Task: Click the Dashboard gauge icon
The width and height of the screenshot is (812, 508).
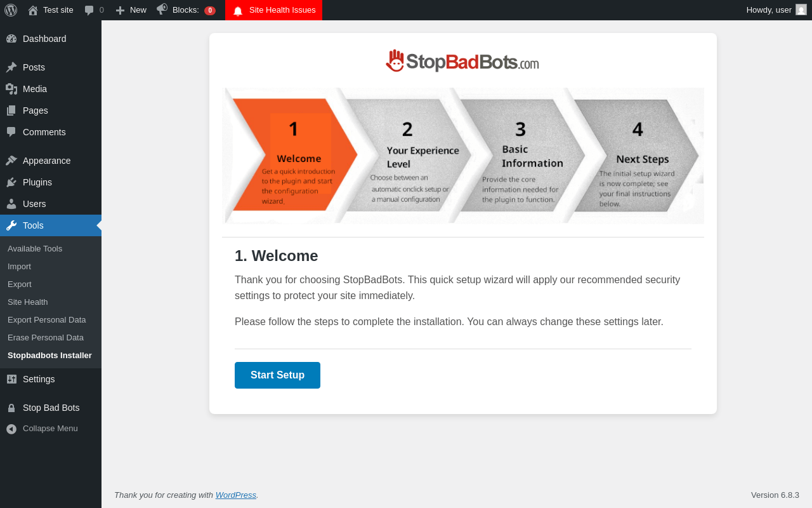Action: tap(11, 39)
